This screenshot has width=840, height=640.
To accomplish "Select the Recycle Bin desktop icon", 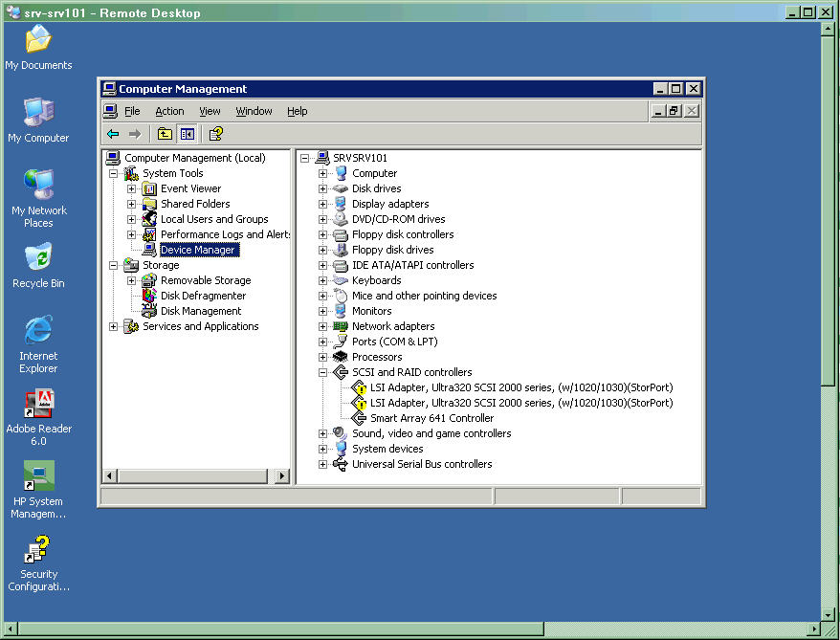I will click(38, 258).
